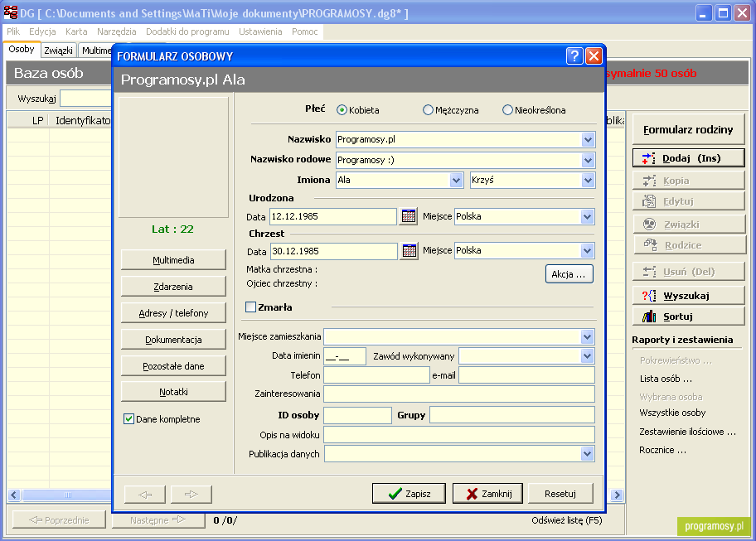This screenshot has height=541, width=756.
Task: Switch to the Związki tab
Action: coord(58,51)
